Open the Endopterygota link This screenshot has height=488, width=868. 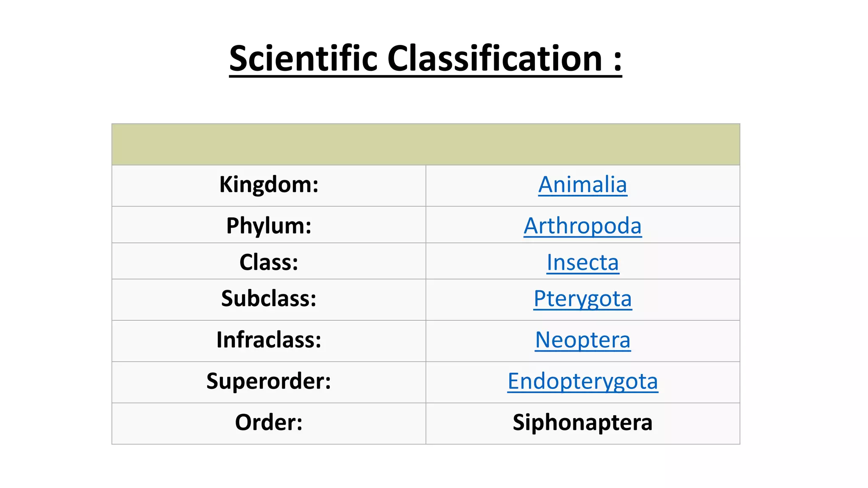coord(582,381)
